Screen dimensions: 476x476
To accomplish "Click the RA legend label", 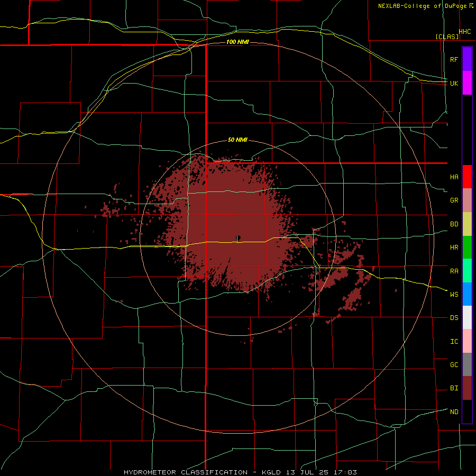I will [454, 271].
